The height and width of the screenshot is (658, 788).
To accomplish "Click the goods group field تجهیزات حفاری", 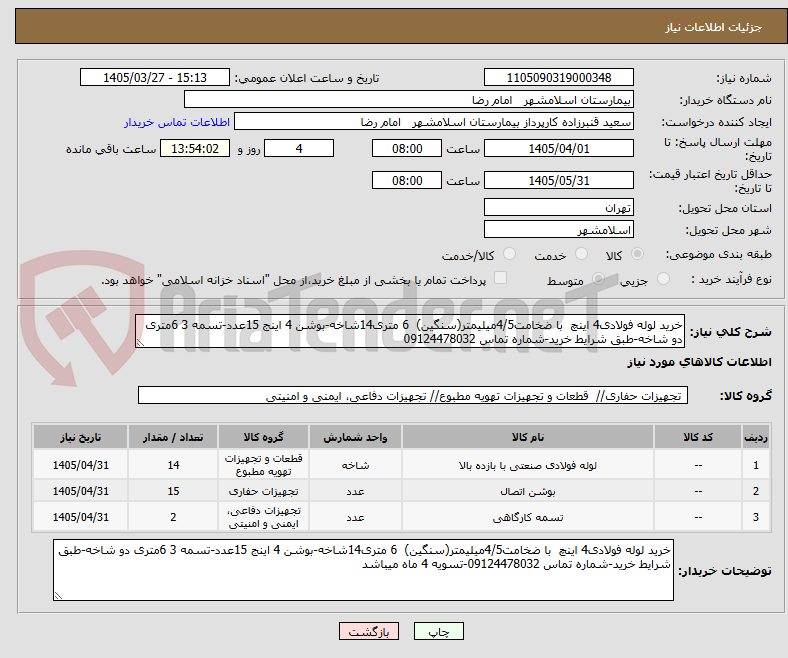I will [413, 396].
